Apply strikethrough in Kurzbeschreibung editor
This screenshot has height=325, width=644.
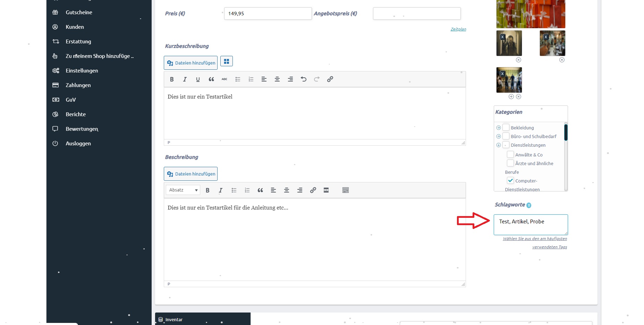(x=224, y=79)
